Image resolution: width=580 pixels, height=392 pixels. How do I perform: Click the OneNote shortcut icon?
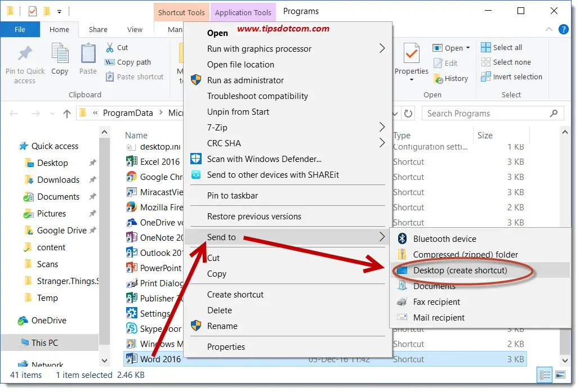pyautogui.click(x=131, y=237)
